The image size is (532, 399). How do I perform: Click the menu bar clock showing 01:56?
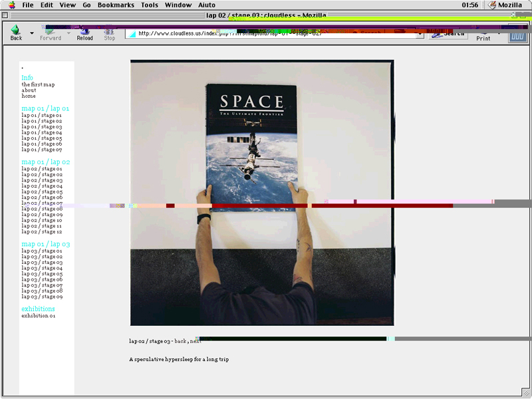click(x=470, y=5)
